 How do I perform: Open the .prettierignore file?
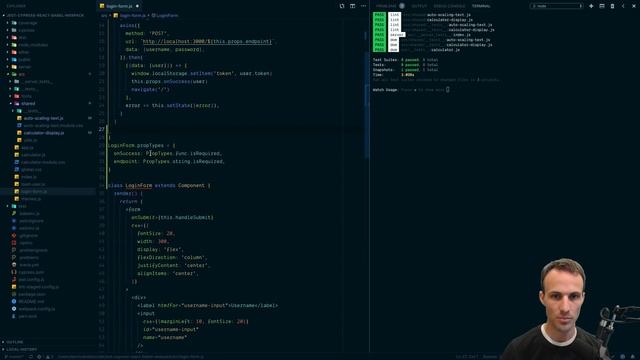tap(33, 251)
